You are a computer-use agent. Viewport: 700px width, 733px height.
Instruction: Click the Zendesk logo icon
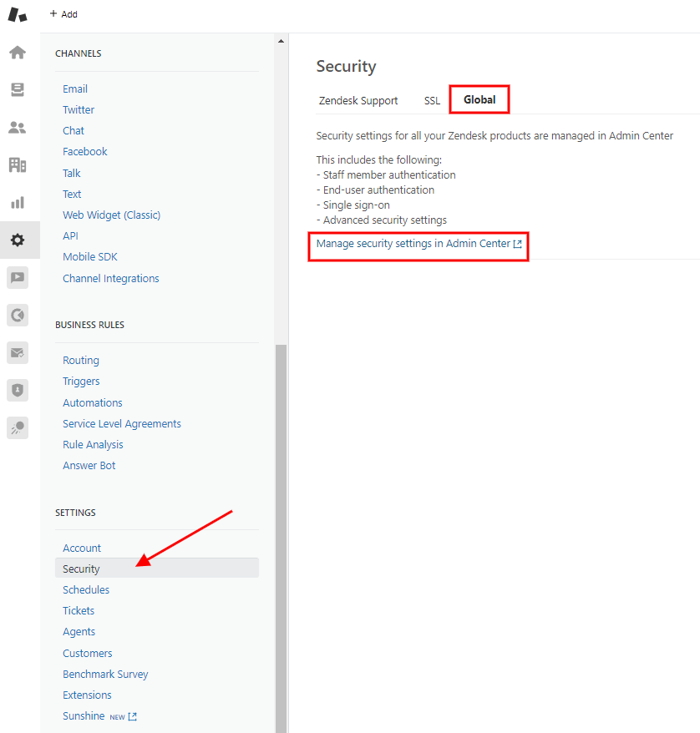(x=18, y=14)
